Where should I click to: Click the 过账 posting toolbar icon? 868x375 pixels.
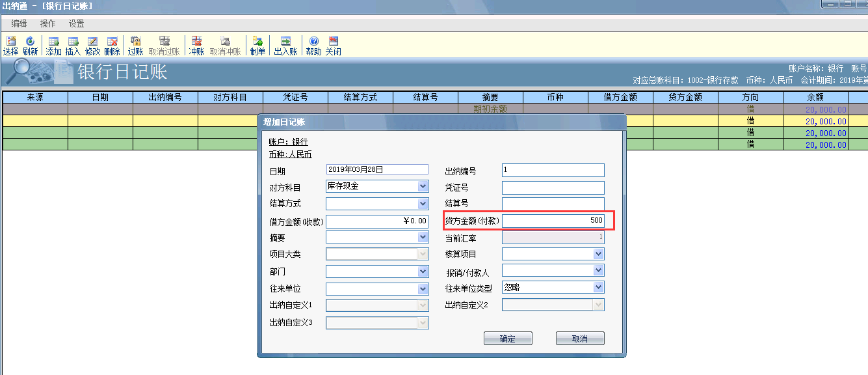(135, 42)
